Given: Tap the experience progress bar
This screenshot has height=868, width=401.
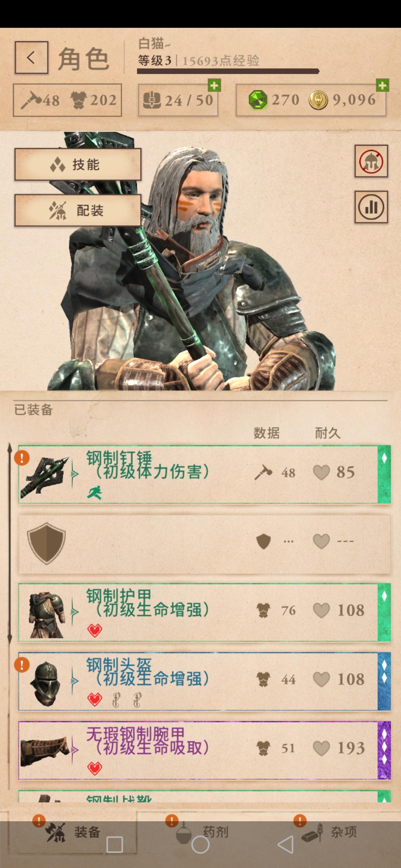Looking at the screenshot, I should pos(228,71).
